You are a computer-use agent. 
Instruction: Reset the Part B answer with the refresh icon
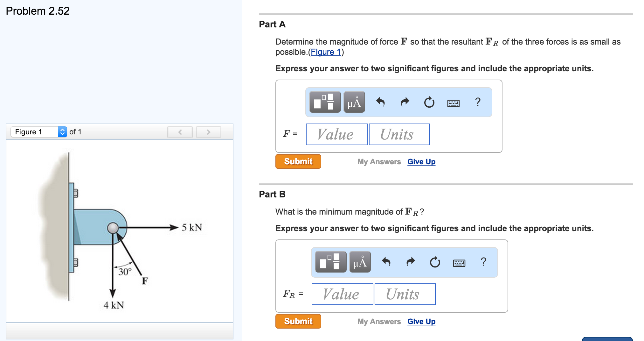(x=435, y=262)
